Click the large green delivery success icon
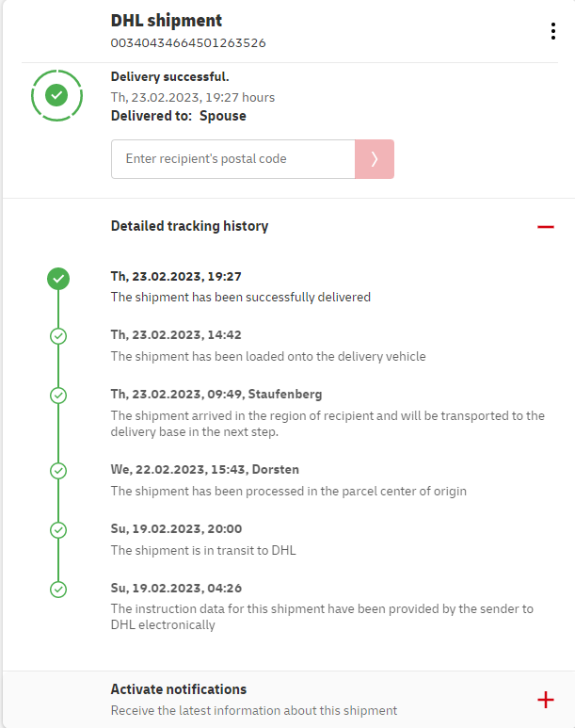Viewport: 575px width, 728px height. click(x=57, y=95)
